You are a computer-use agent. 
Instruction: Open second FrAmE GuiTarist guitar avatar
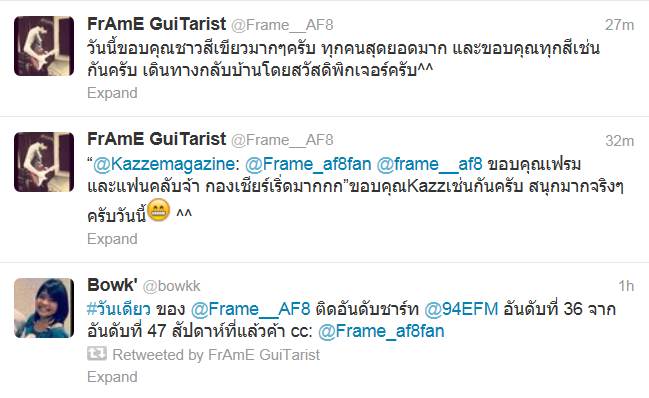(x=44, y=162)
